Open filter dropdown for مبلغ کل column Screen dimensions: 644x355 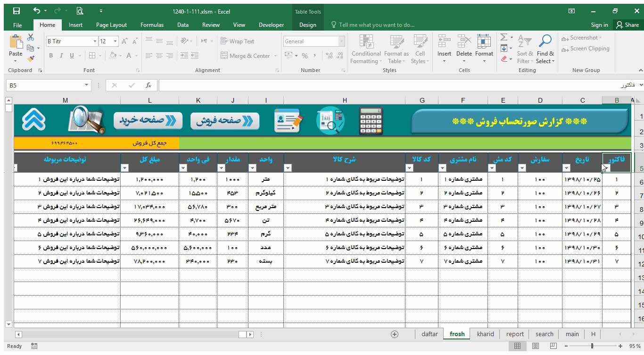[x=124, y=168]
